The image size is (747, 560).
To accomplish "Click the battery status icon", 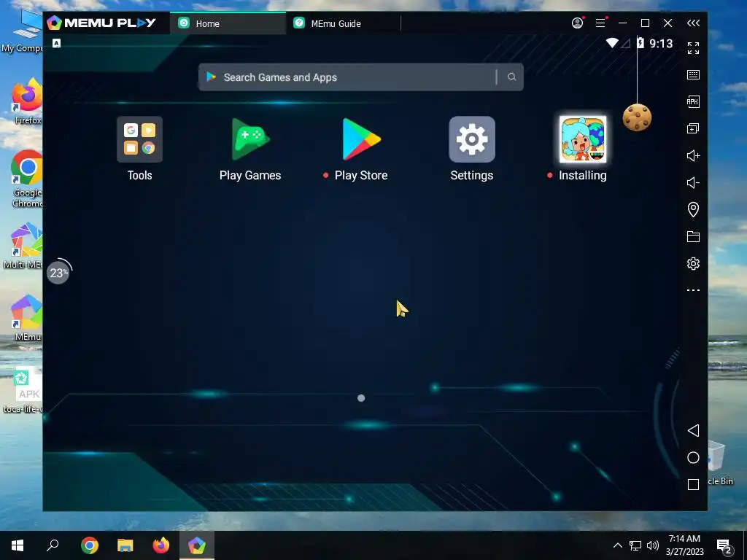I will (640, 43).
